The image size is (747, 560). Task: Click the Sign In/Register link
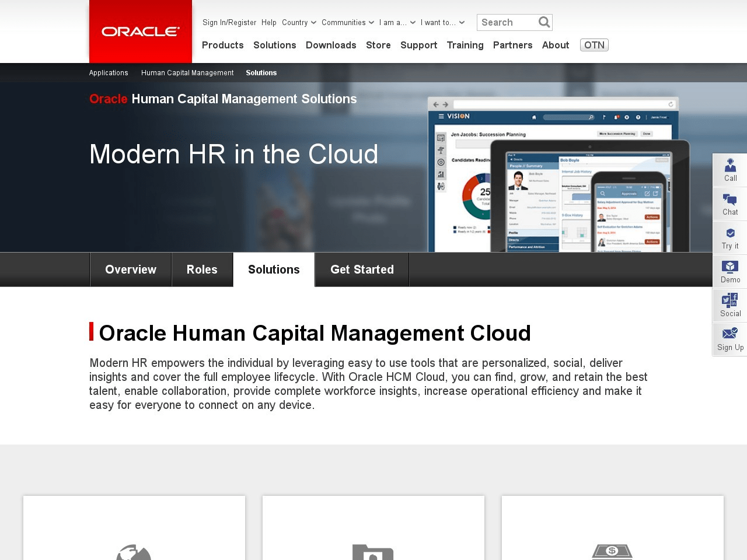229,23
